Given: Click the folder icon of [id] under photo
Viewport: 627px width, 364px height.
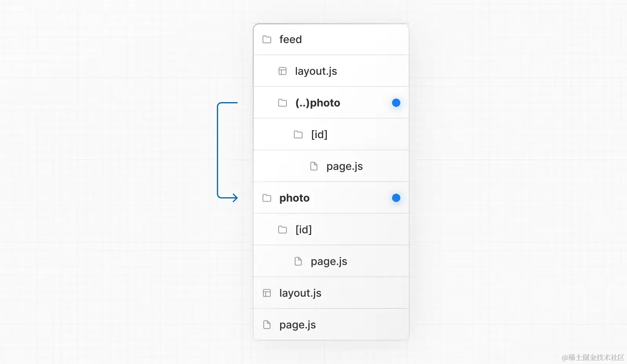Looking at the screenshot, I should tap(283, 230).
